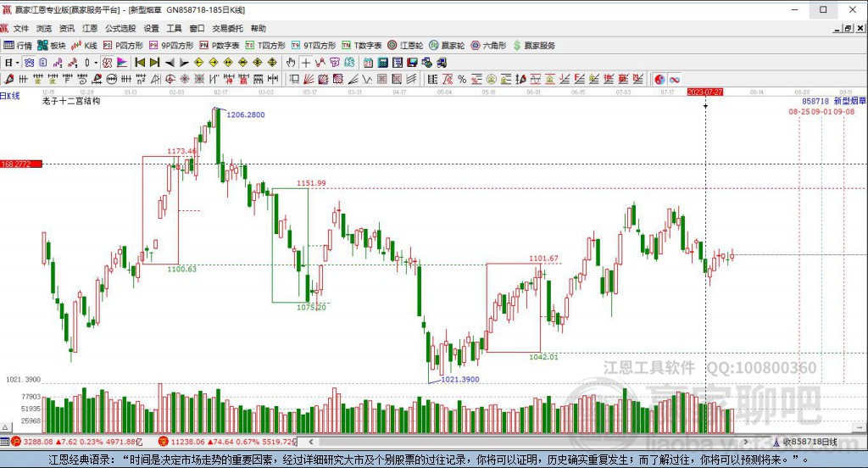Open the 帮助 menu
The height and width of the screenshot is (468, 868).
[258, 28]
